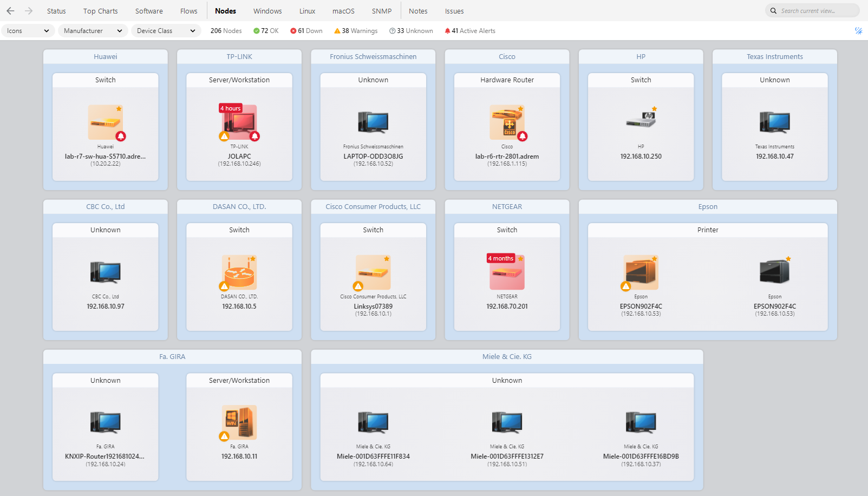868x496 pixels.
Task: Select the Miele-001D63FFFE1312E7 computer icon
Action: pyautogui.click(x=507, y=422)
